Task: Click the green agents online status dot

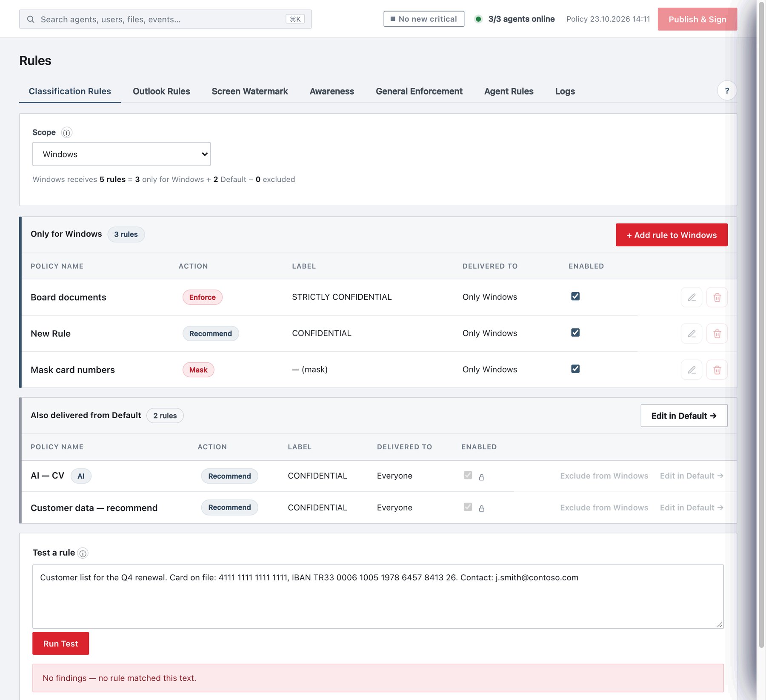Action: coord(478,19)
